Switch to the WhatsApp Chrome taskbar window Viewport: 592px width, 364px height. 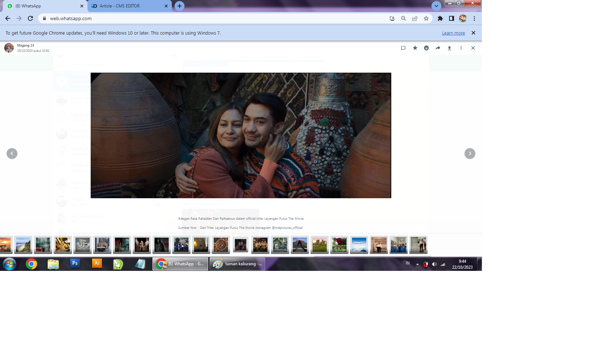pos(180,264)
